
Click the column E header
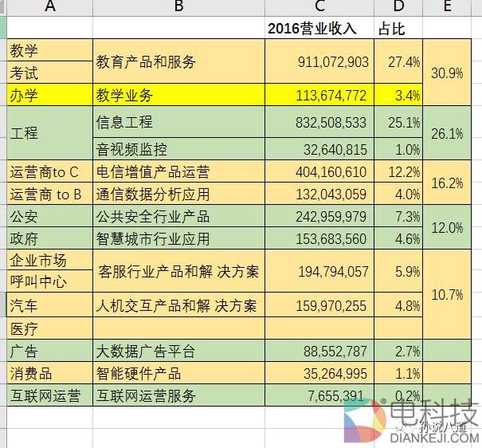click(x=446, y=7)
